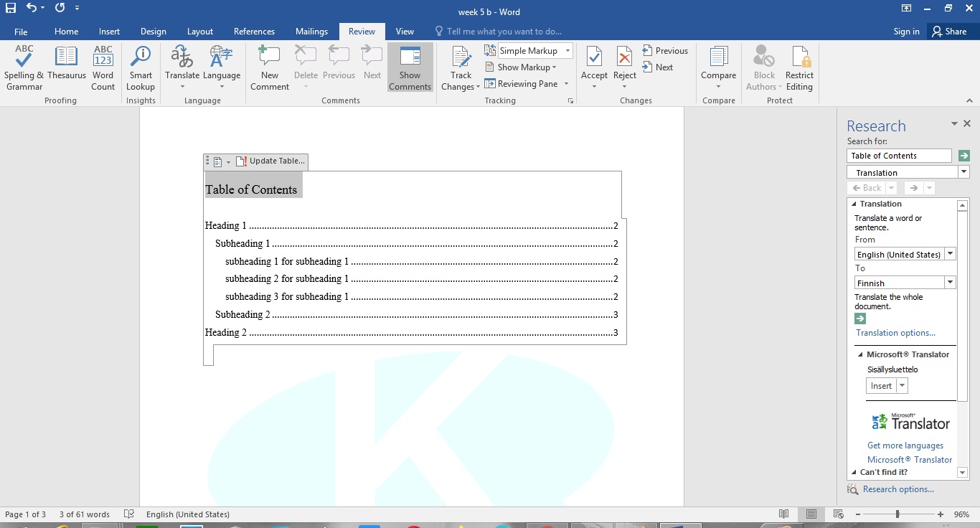Switch to Print Layout view

pos(811,514)
